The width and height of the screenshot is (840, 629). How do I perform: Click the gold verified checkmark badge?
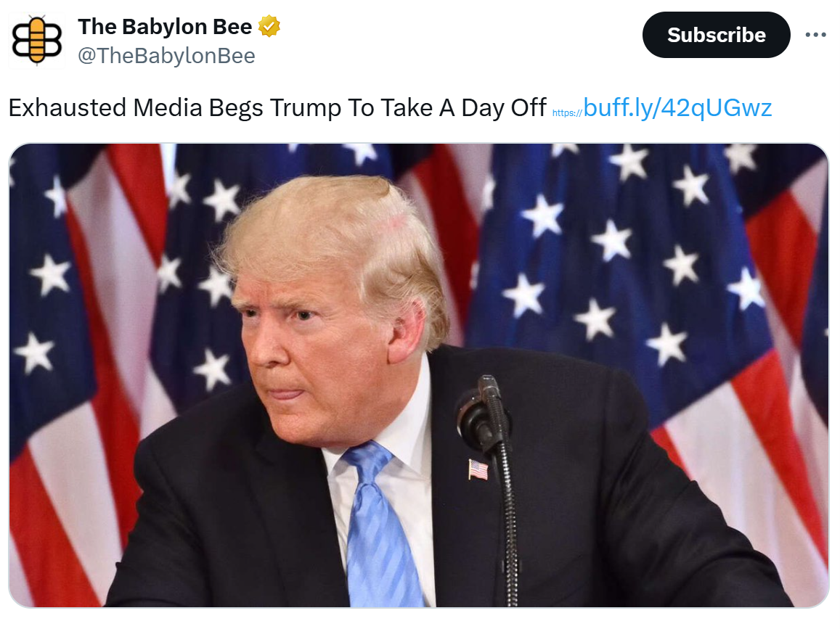click(x=269, y=26)
